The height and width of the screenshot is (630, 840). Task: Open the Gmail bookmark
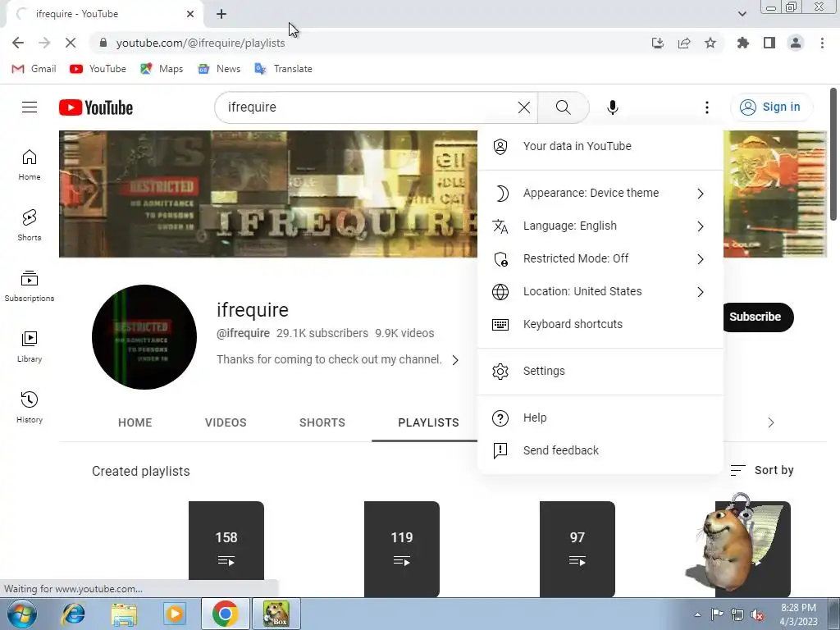pyautogui.click(x=34, y=69)
